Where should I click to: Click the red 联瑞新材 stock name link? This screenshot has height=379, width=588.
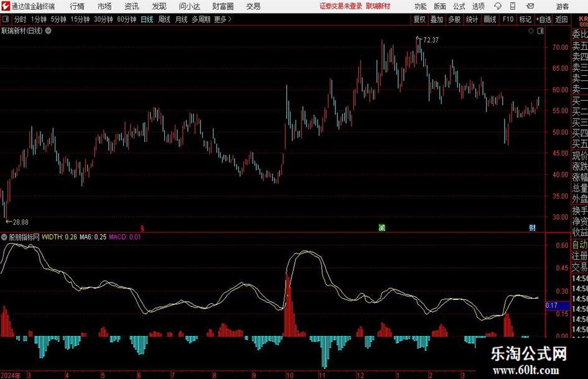[378, 6]
